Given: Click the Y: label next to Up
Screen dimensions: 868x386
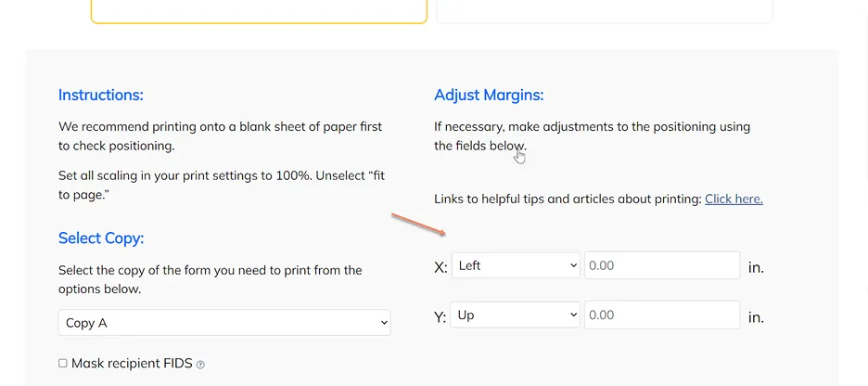Looking at the screenshot, I should [440, 317].
